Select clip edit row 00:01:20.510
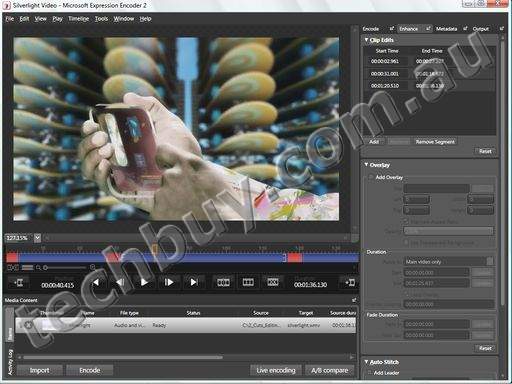 [x=429, y=86]
